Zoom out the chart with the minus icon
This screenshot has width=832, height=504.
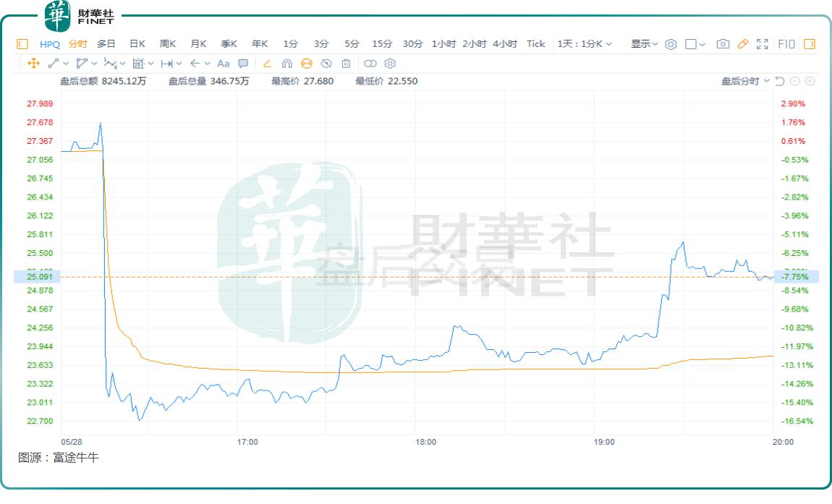pyautogui.click(x=795, y=81)
